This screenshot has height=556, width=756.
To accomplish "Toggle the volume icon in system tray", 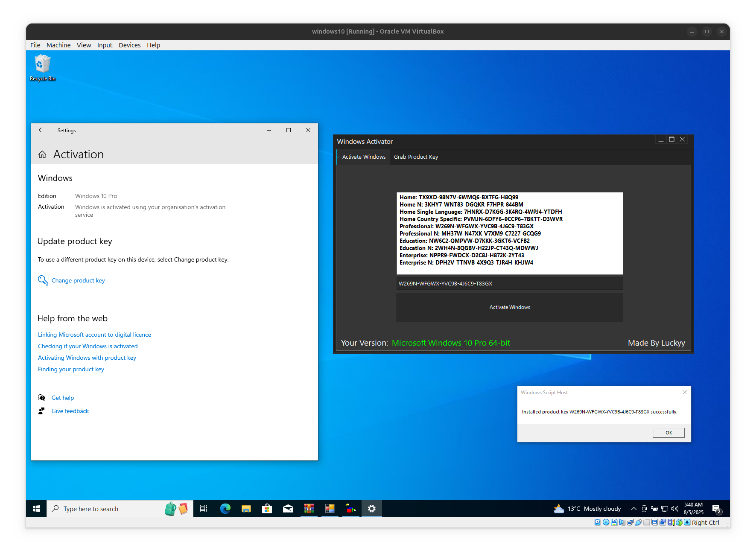I will point(675,509).
